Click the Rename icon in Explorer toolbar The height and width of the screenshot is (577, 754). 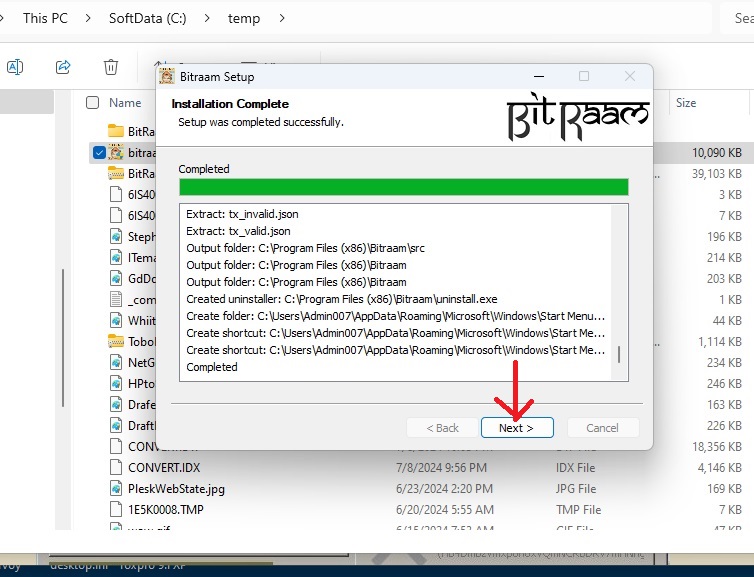(15, 67)
